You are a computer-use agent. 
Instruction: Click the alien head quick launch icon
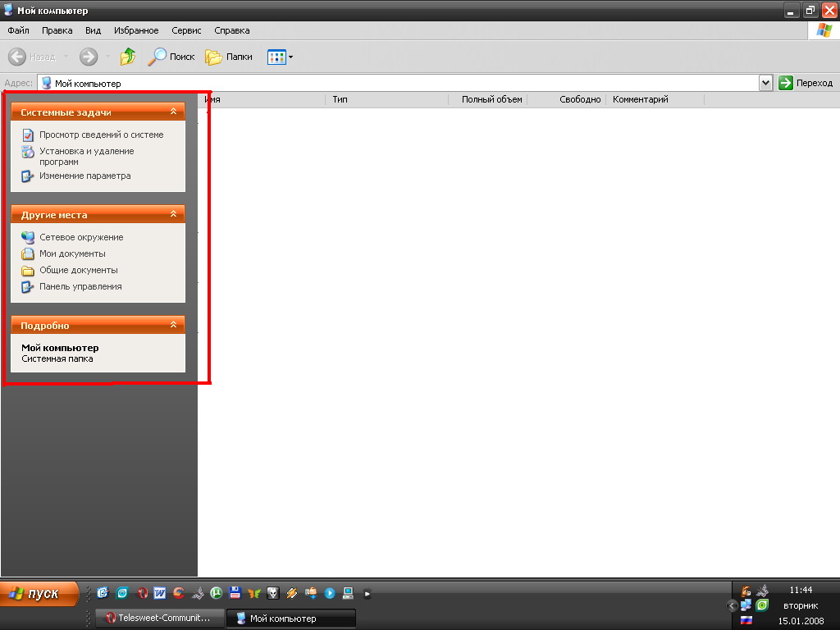[272, 593]
